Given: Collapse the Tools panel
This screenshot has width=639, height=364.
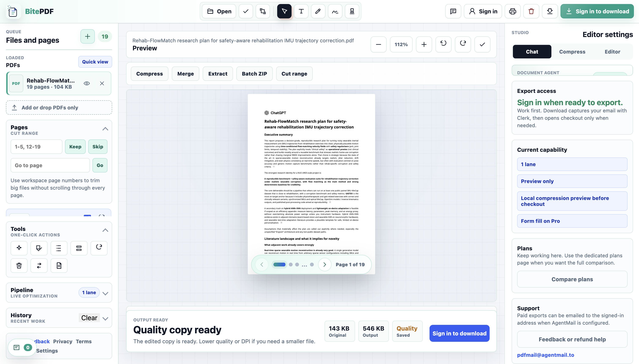Looking at the screenshot, I should (105, 230).
